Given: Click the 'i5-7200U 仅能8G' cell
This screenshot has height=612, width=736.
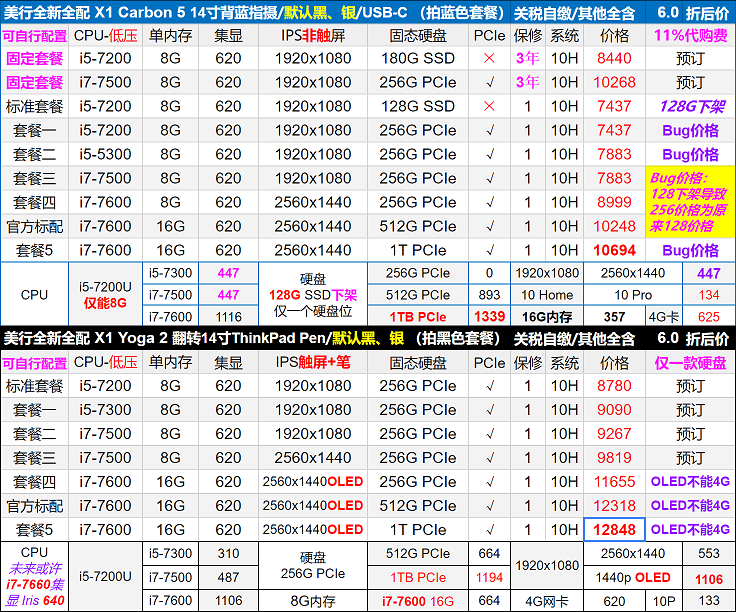Looking at the screenshot, I should tap(105, 295).
